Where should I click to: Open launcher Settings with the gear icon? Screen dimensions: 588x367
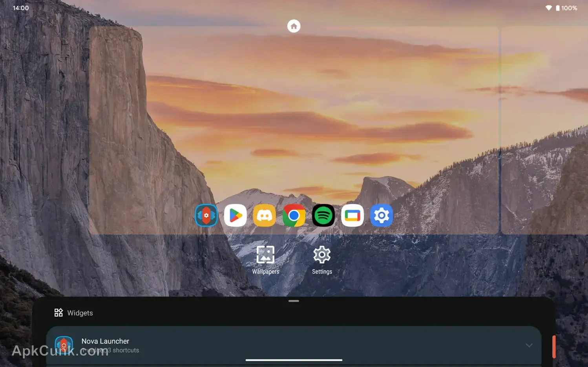coord(322,260)
